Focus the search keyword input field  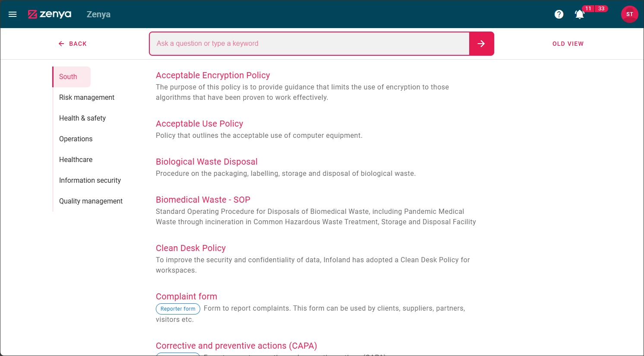[x=309, y=44]
